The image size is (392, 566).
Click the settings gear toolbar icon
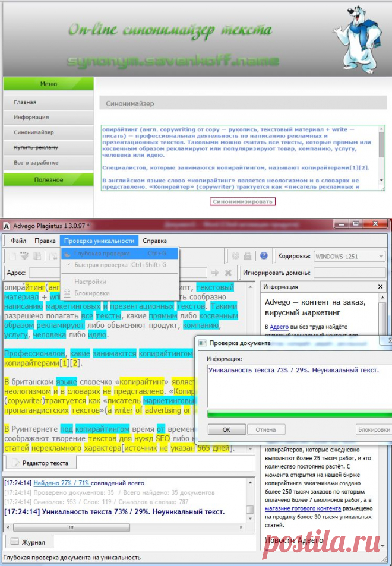click(235, 256)
